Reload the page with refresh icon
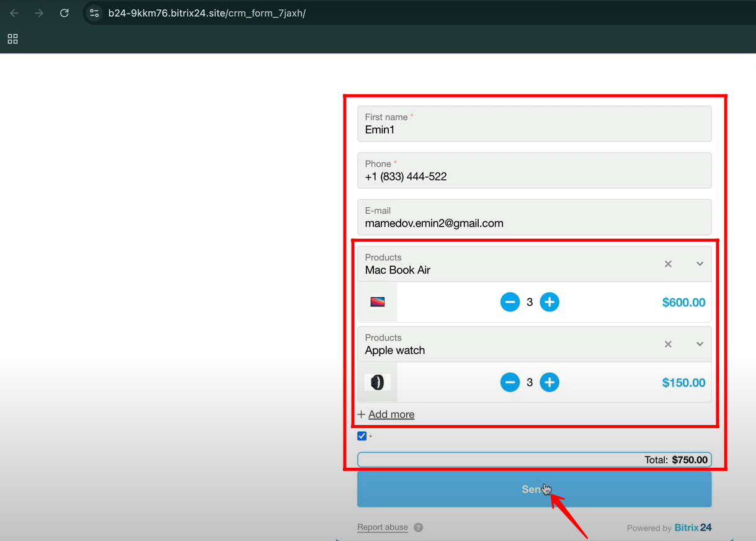The image size is (756, 541). pyautogui.click(x=64, y=13)
